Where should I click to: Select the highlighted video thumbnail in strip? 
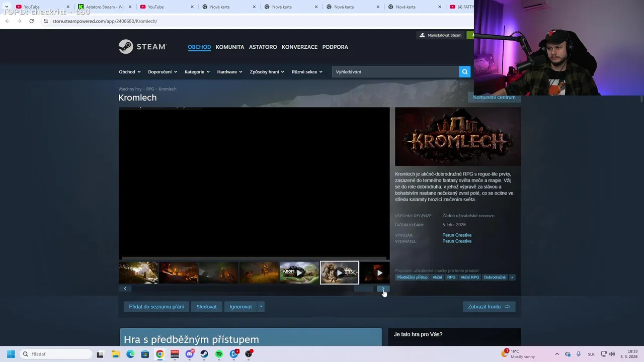click(x=340, y=273)
